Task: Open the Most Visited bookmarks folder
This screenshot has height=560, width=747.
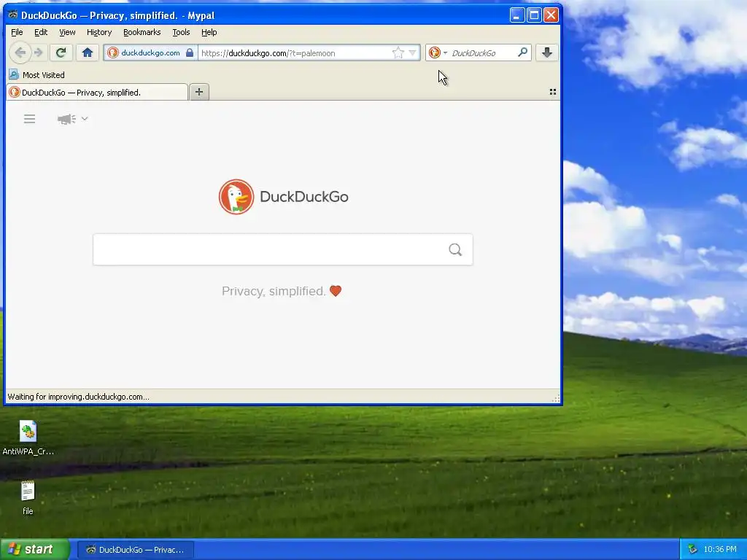Action: tap(37, 75)
